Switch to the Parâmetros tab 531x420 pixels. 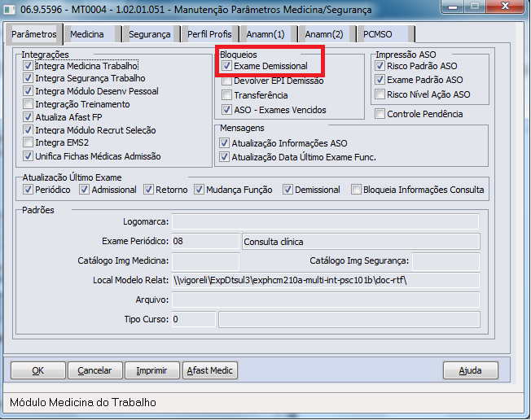click(34, 34)
